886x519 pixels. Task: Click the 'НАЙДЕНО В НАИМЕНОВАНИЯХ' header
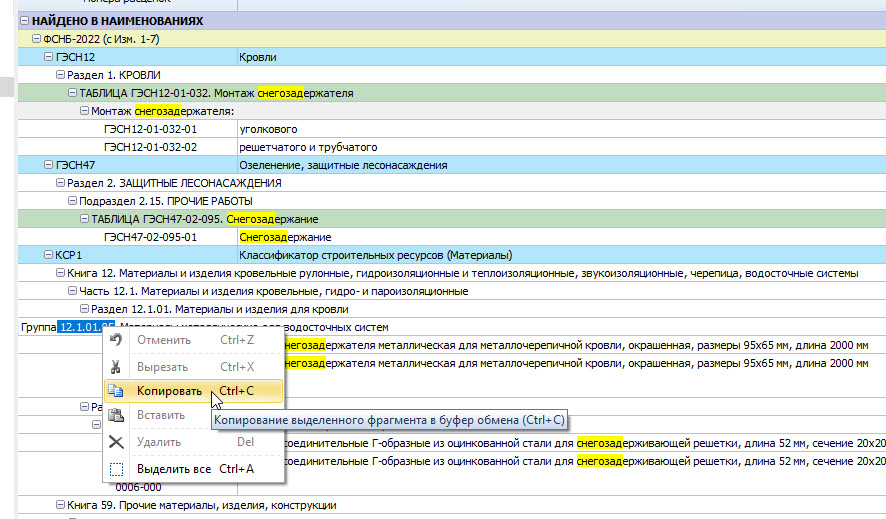[x=116, y=20]
